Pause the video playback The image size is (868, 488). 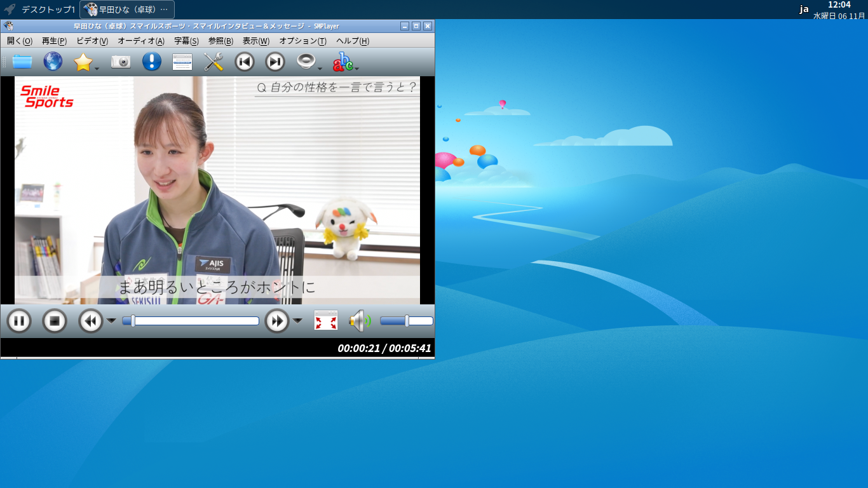point(19,321)
